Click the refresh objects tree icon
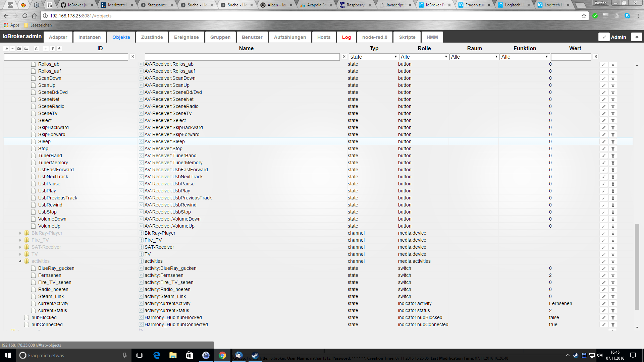This screenshot has height=362, width=644. tap(6, 49)
